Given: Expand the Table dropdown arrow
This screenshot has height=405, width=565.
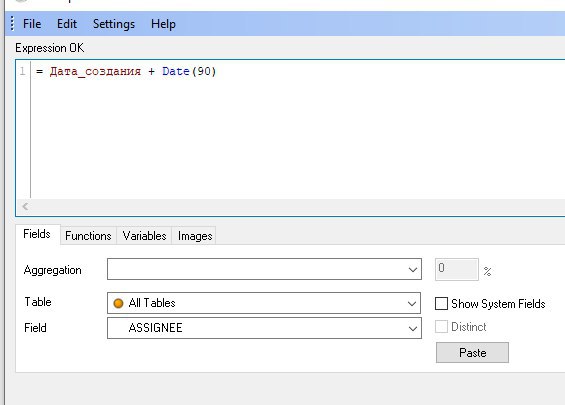Looking at the screenshot, I should [412, 303].
